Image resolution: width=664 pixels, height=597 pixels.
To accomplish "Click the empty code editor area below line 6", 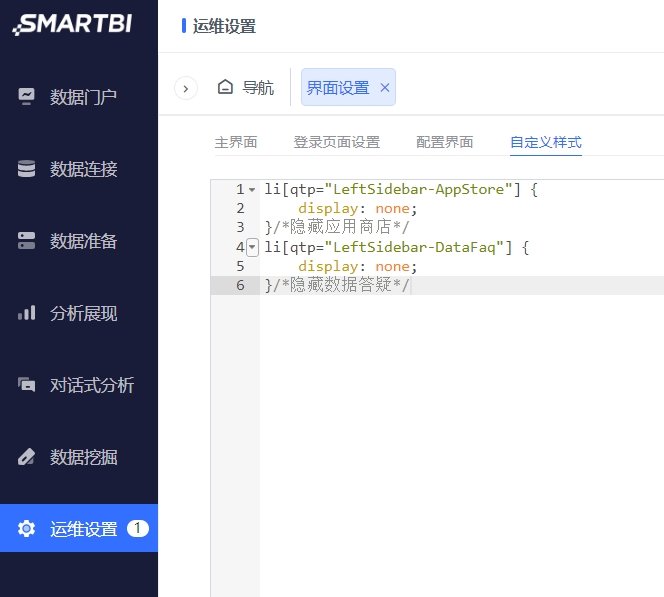I will tap(462, 445).
